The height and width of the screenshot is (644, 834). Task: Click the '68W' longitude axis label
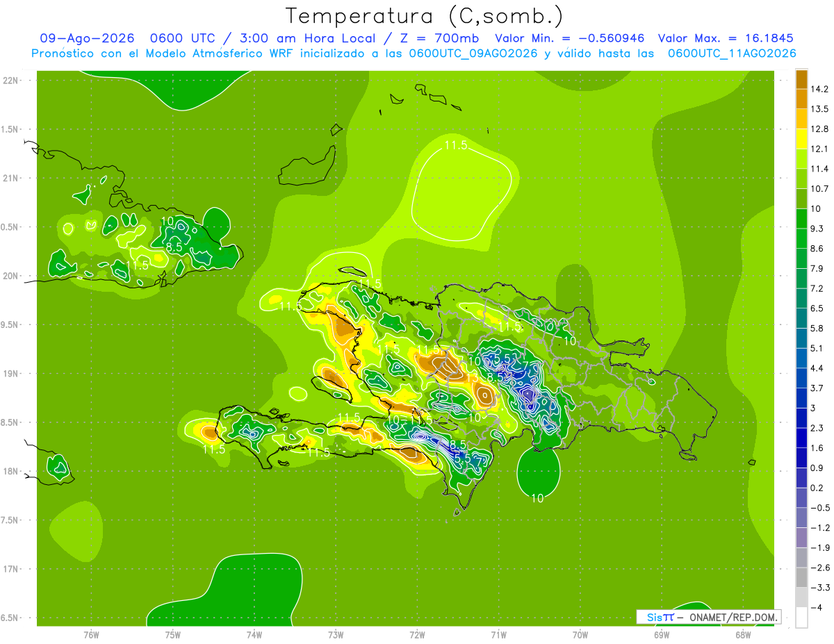point(743,635)
